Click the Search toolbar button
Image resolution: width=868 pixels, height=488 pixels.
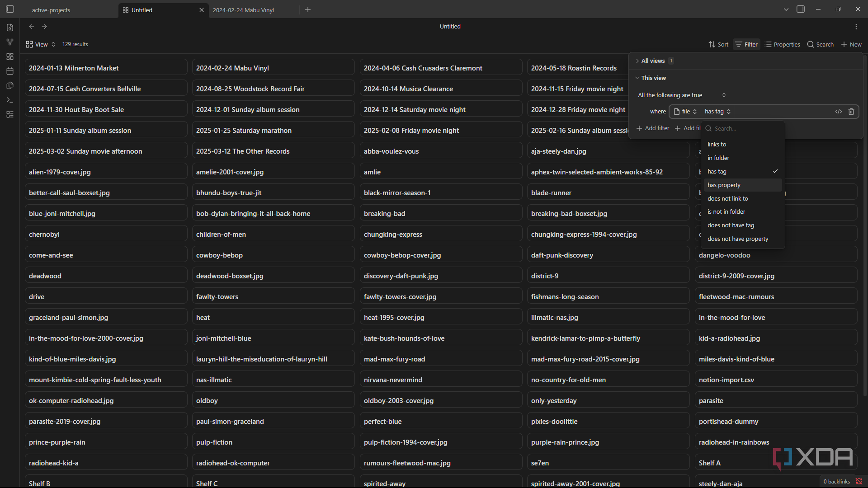821,44
